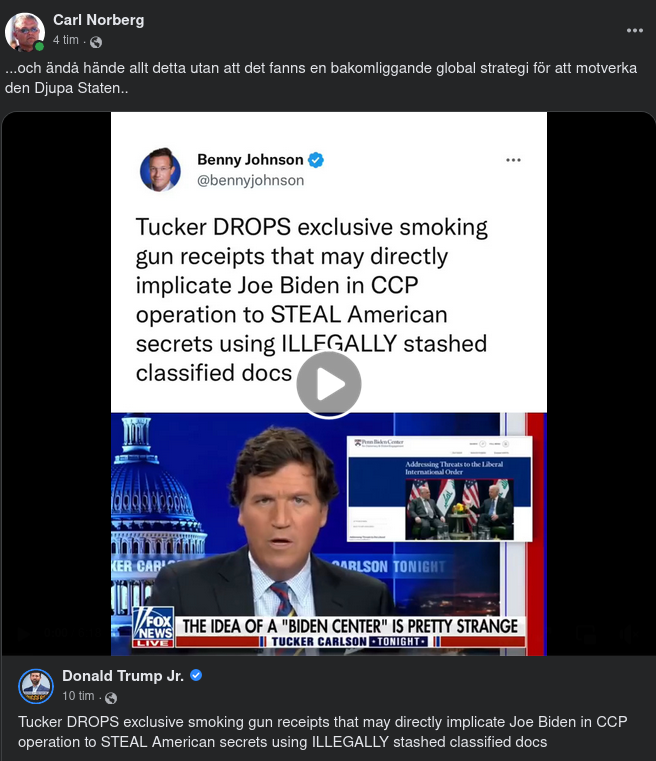
Task: Click the green online status dot
Action: (x=40, y=47)
